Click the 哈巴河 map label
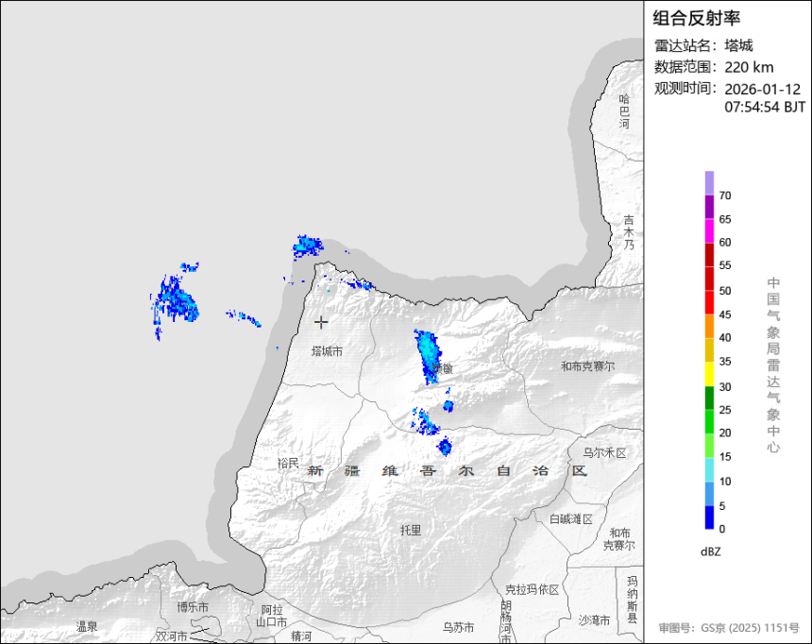Viewport: 812px width, 644px height. [625, 110]
